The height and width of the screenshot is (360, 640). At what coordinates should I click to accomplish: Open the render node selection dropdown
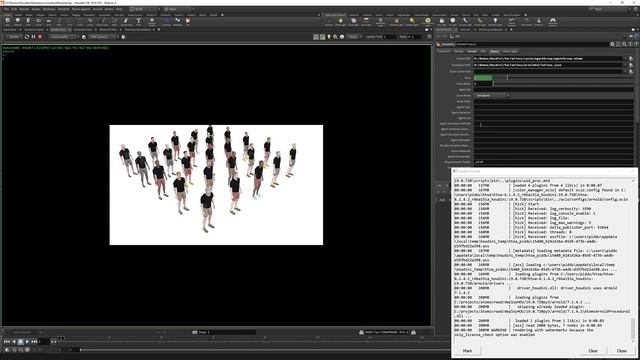[x=63, y=37]
